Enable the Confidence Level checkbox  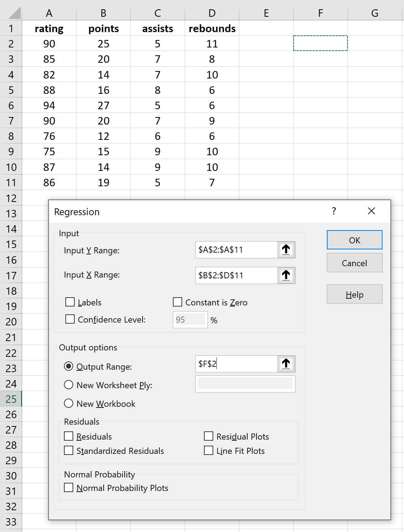tap(70, 319)
